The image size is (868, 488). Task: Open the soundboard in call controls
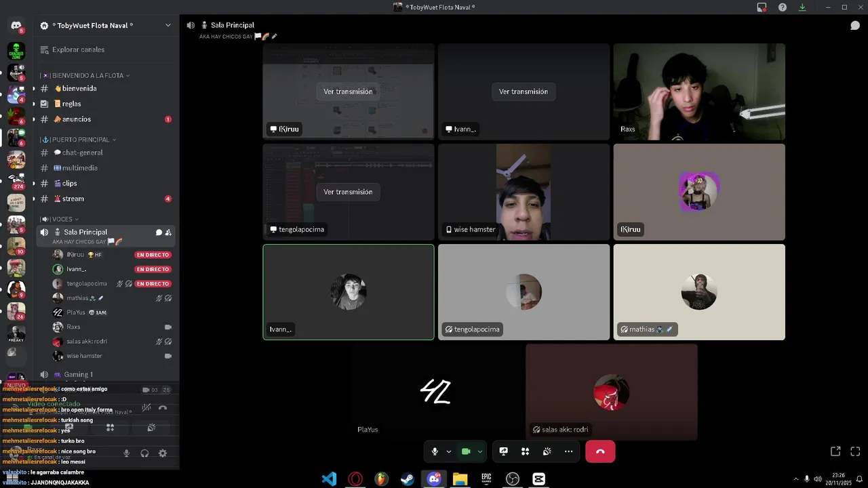pos(547,451)
